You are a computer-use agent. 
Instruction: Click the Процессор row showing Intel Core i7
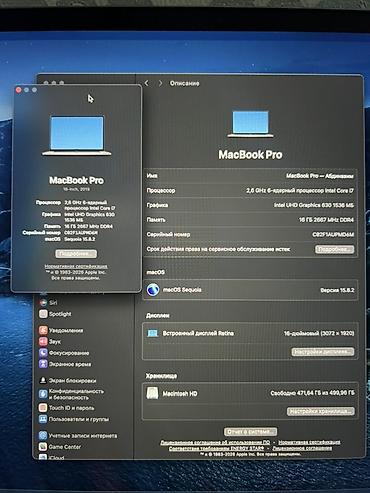pyautogui.click(x=250, y=190)
